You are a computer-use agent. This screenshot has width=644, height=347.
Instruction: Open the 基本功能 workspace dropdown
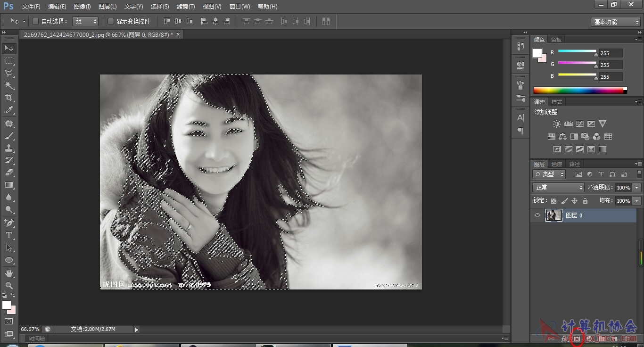click(x=616, y=22)
